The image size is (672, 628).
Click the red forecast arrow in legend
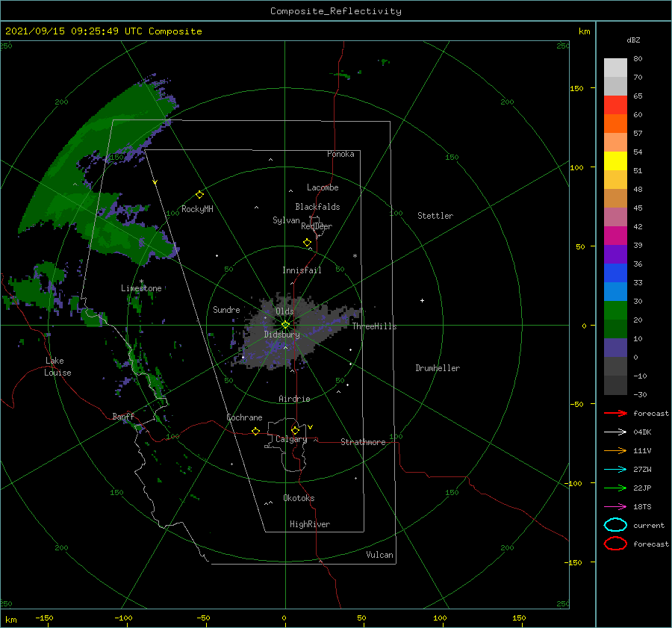point(615,413)
